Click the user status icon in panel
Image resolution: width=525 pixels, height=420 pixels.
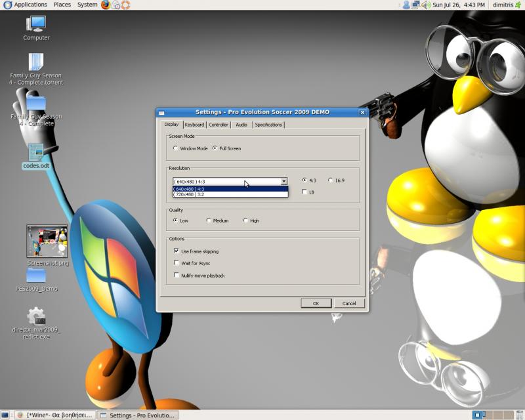[x=406, y=5]
